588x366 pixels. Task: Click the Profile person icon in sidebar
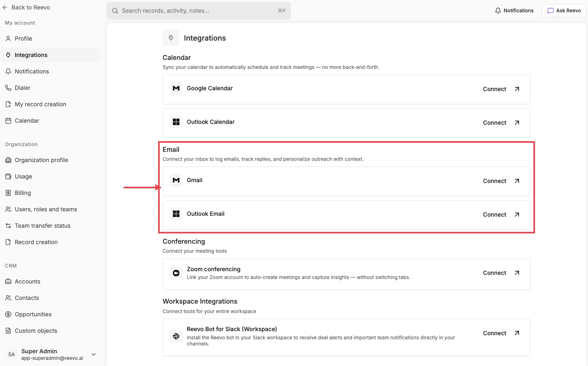8,39
